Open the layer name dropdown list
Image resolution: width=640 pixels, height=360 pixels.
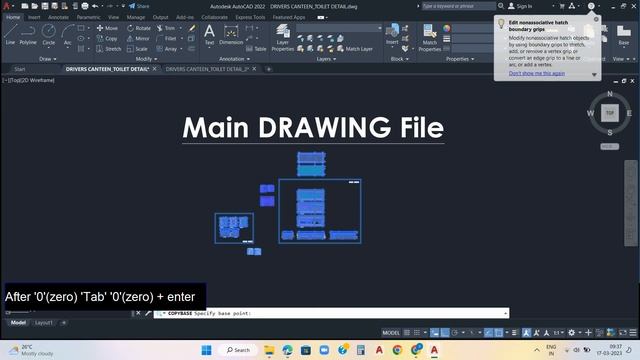pos(339,28)
